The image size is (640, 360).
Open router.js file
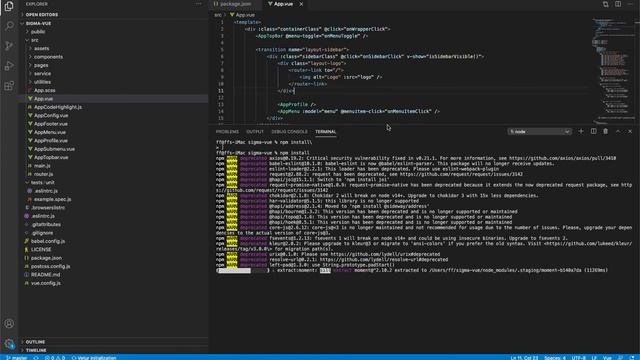tap(44, 174)
